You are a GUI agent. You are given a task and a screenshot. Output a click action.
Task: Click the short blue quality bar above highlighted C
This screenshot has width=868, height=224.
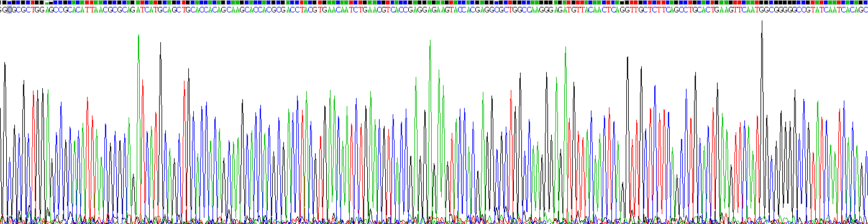9,2
